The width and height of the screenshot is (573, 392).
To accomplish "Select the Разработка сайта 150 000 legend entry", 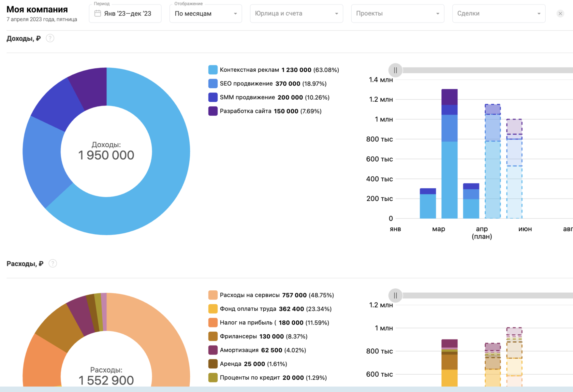I will point(265,111).
